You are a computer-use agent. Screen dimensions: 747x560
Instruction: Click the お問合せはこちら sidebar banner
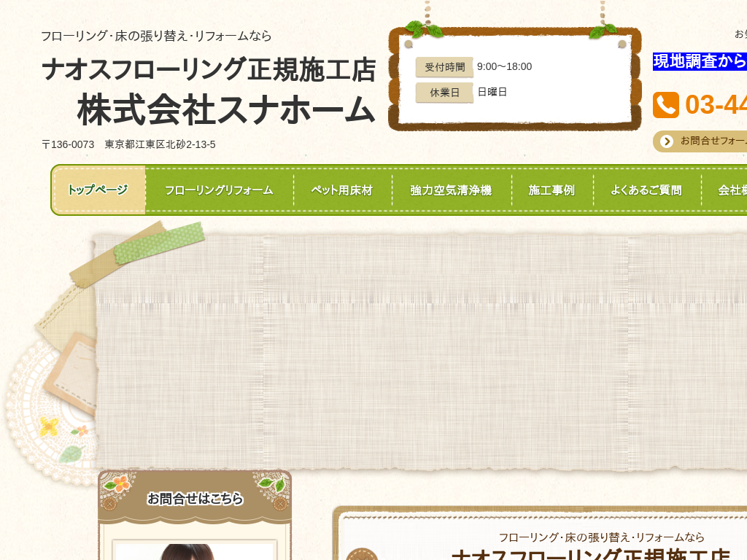pos(195,498)
